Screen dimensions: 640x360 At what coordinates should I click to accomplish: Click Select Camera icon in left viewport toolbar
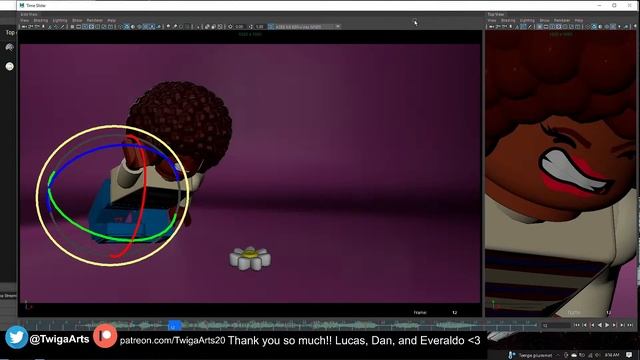click(x=24, y=27)
